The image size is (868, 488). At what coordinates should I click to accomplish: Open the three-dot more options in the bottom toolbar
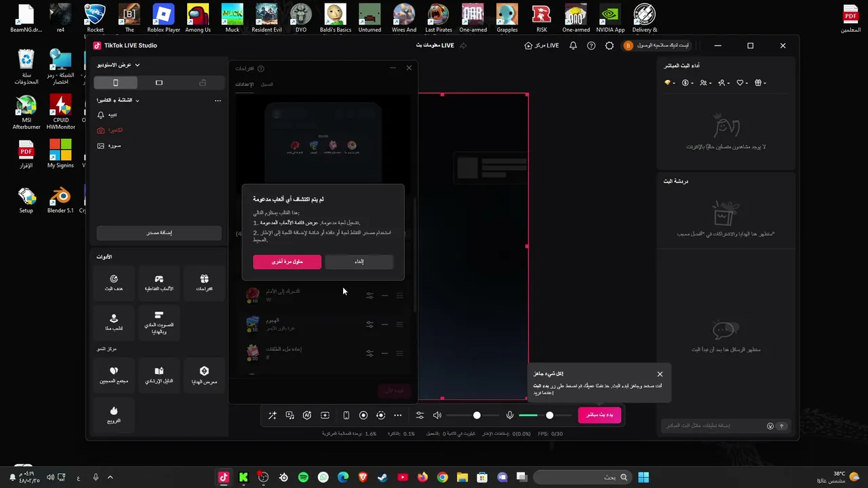397,415
